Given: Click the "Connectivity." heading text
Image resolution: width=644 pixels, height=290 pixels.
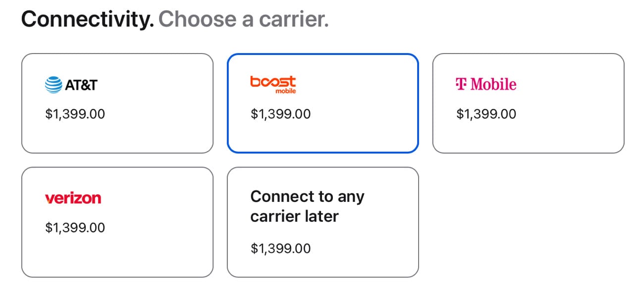Looking at the screenshot, I should (88, 19).
